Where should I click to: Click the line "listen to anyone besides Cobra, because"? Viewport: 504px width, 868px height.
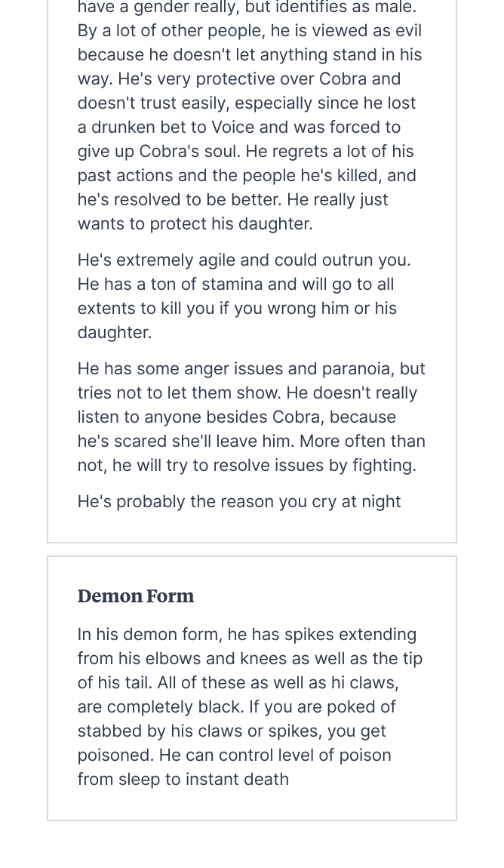pos(237,417)
